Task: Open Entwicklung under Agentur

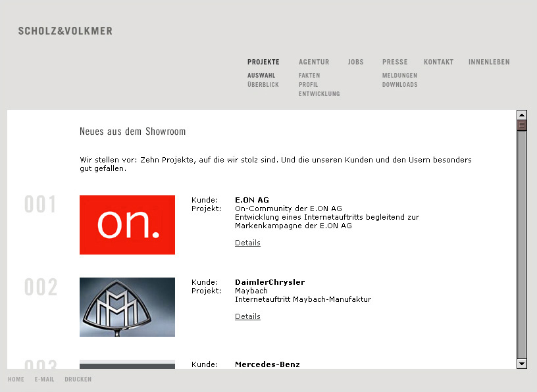Action: [x=319, y=94]
